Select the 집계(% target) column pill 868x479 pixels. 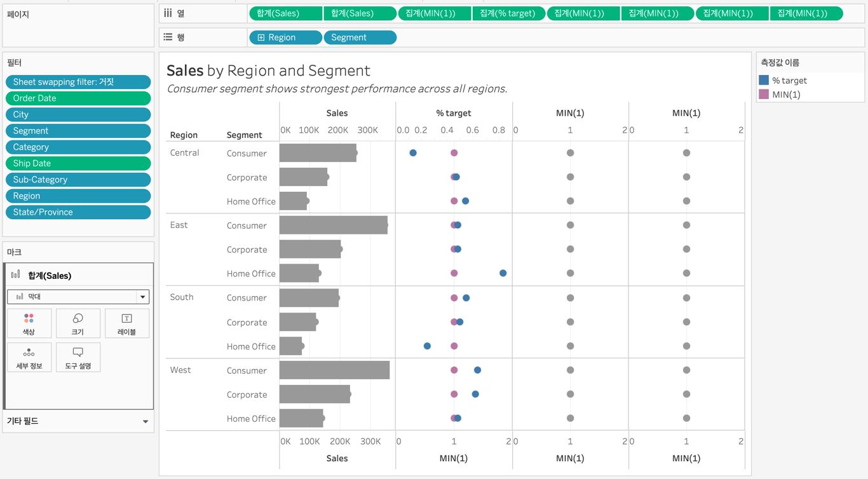click(x=508, y=13)
